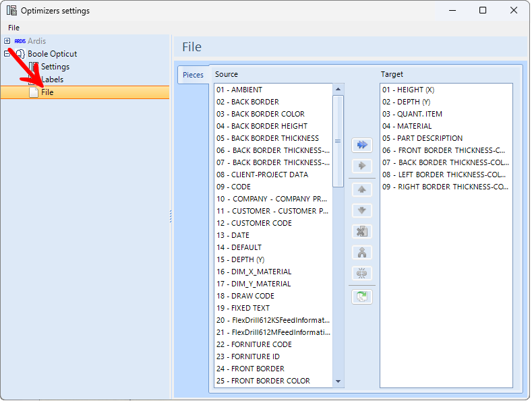
Task: Select '03 - BACK BORDER COLOR' source row
Action: point(274,115)
